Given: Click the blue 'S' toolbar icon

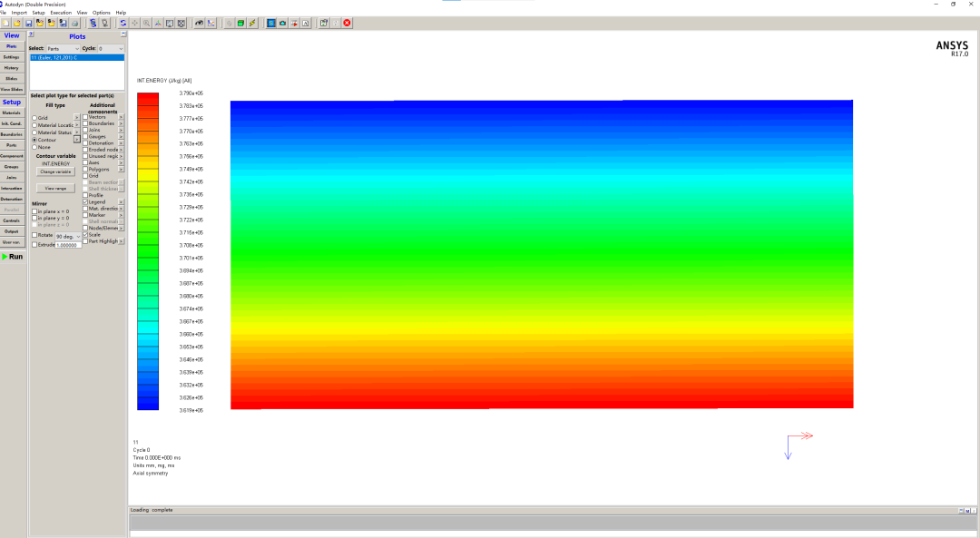Looking at the screenshot, I should click(x=270, y=23).
